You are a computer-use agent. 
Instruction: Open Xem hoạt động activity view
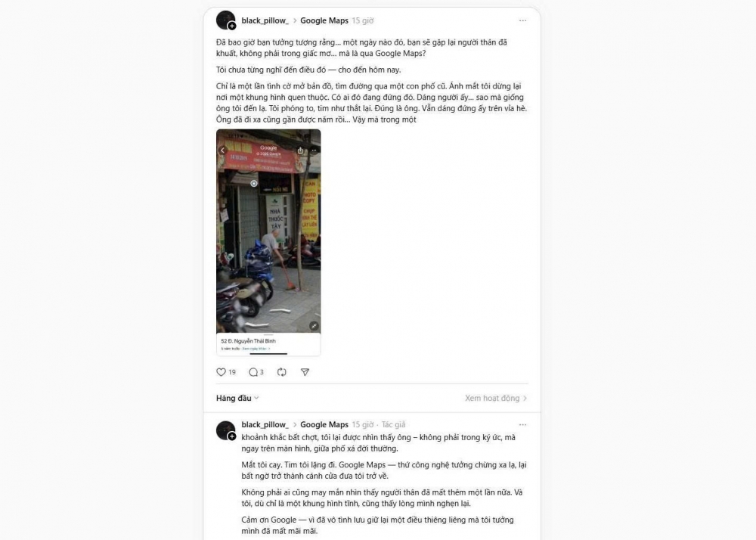(x=496, y=399)
